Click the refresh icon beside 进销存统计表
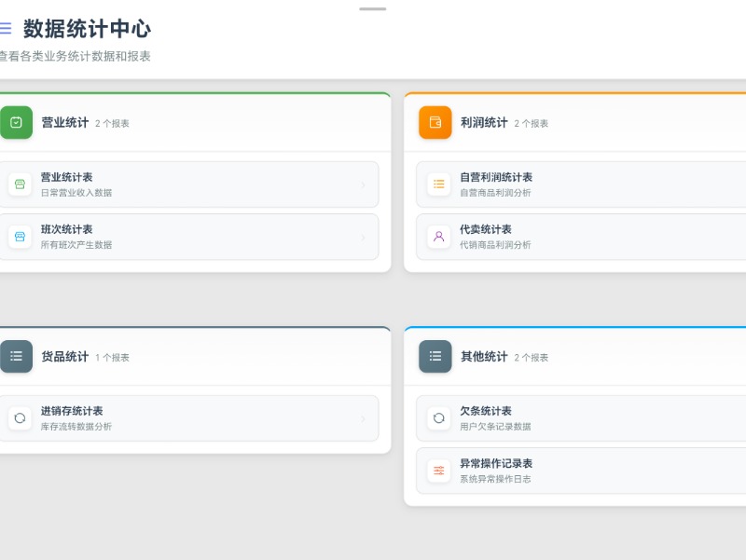The image size is (746, 560). pyautogui.click(x=19, y=417)
